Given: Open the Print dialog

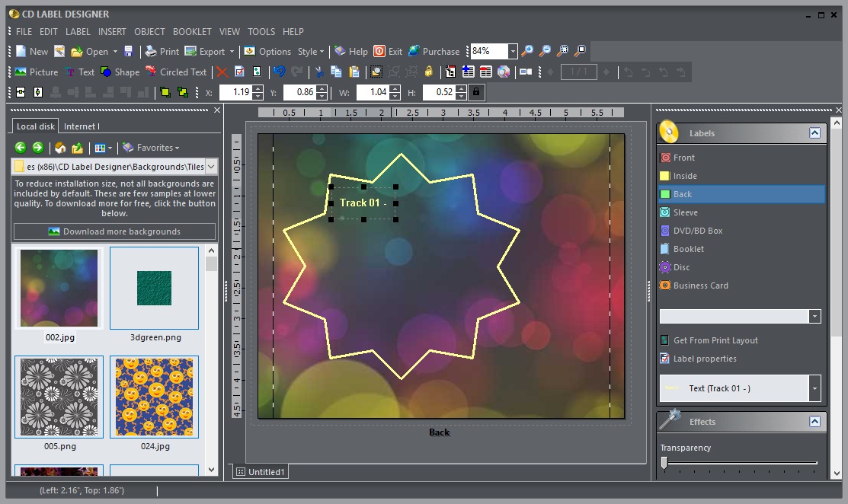Looking at the screenshot, I should [161, 51].
